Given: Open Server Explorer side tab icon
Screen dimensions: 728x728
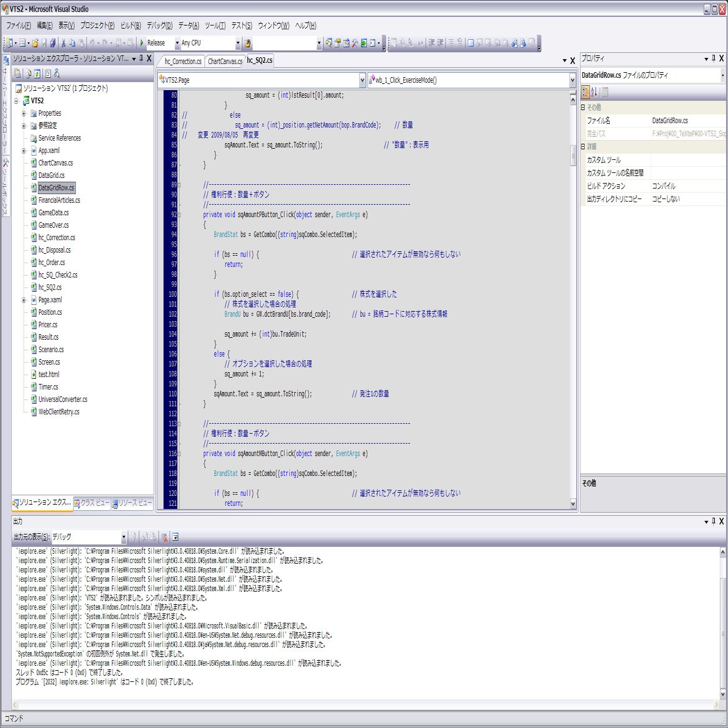Looking at the screenshot, I should point(6,61).
